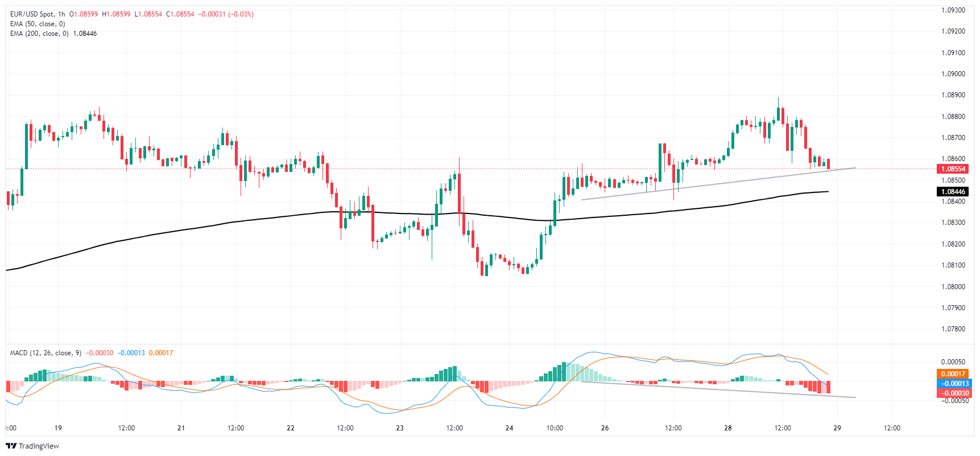Select the EUR/USD Spot symbol title
The width and height of the screenshot is (980, 456).
click(x=32, y=14)
